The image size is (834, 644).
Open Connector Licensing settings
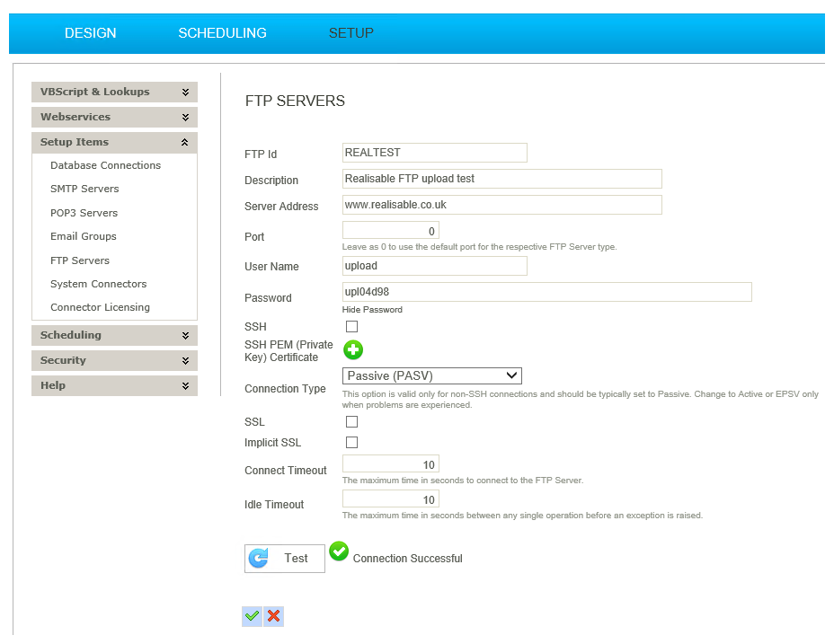click(99, 306)
